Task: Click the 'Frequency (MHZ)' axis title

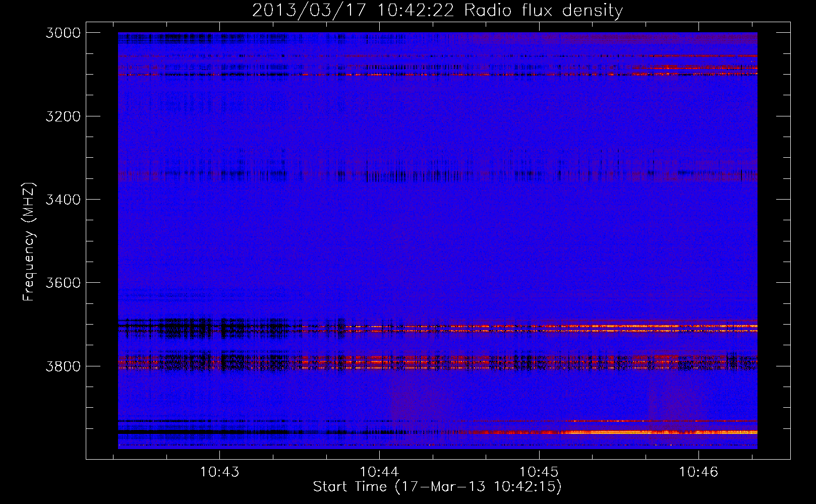Action: 29,242
